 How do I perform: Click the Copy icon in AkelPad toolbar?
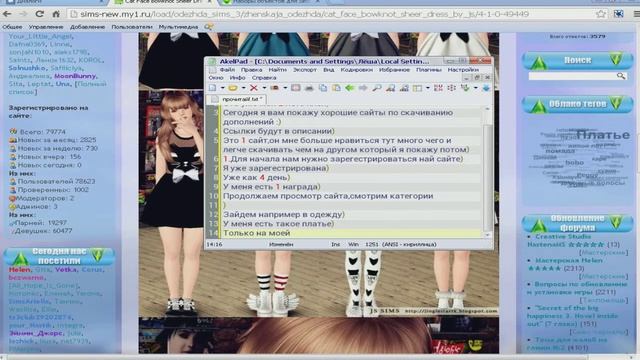323,88
